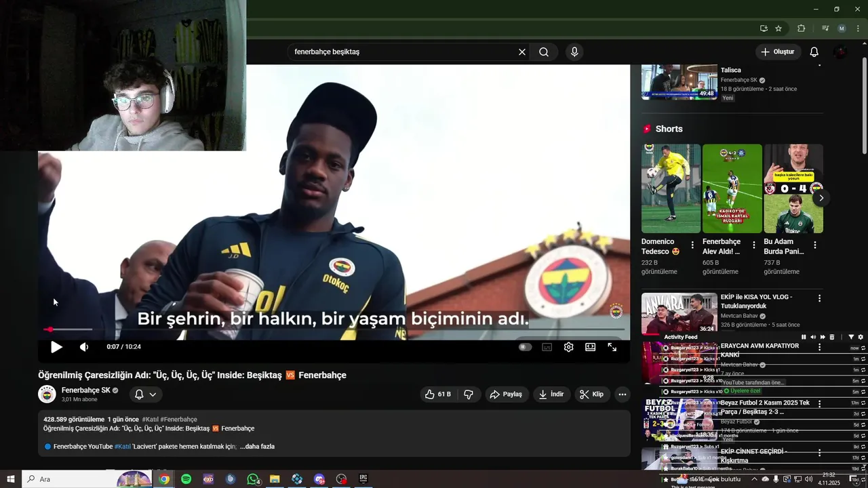
Task: Play the paused YouTube video
Action: coord(56,347)
